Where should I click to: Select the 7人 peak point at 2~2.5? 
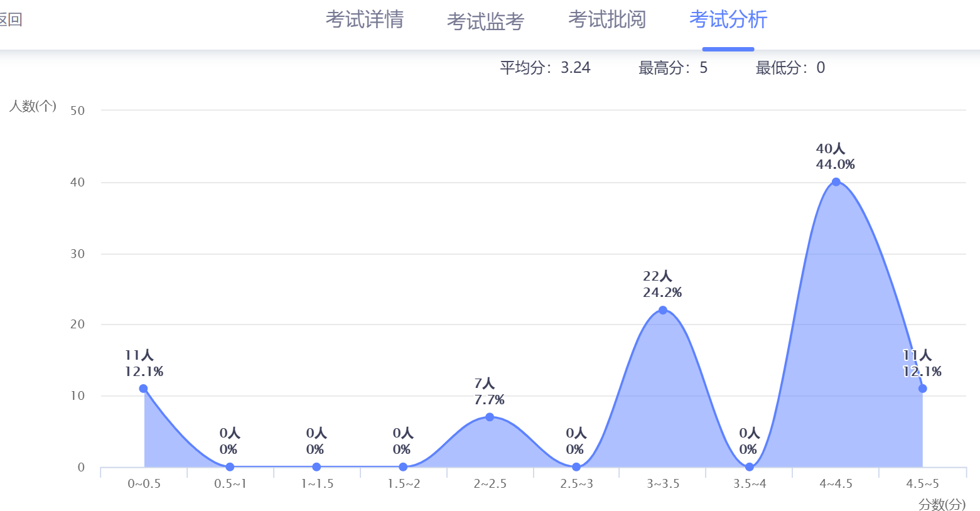[490, 417]
